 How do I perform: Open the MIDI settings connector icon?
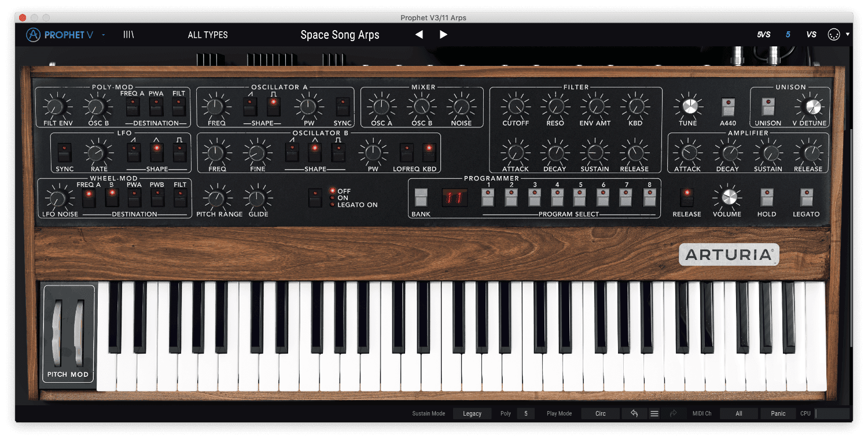click(x=833, y=35)
